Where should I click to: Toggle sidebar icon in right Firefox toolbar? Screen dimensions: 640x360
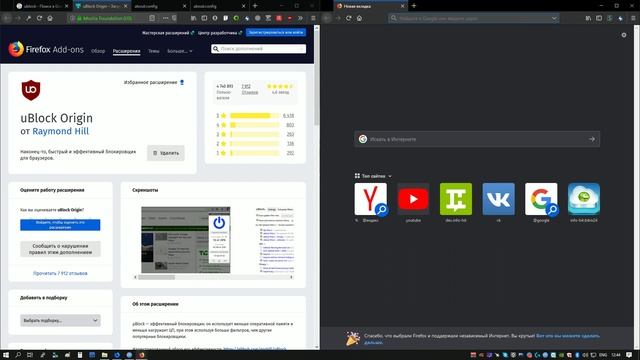pos(599,18)
